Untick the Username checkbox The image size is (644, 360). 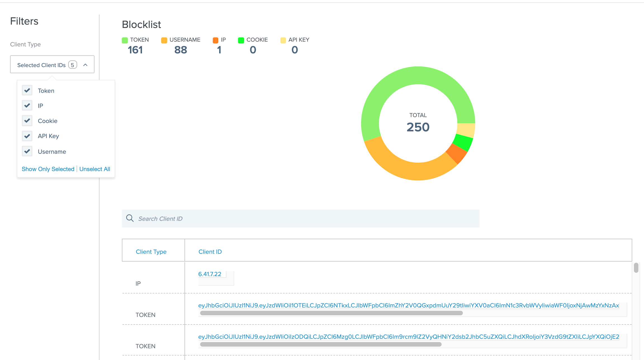(27, 151)
